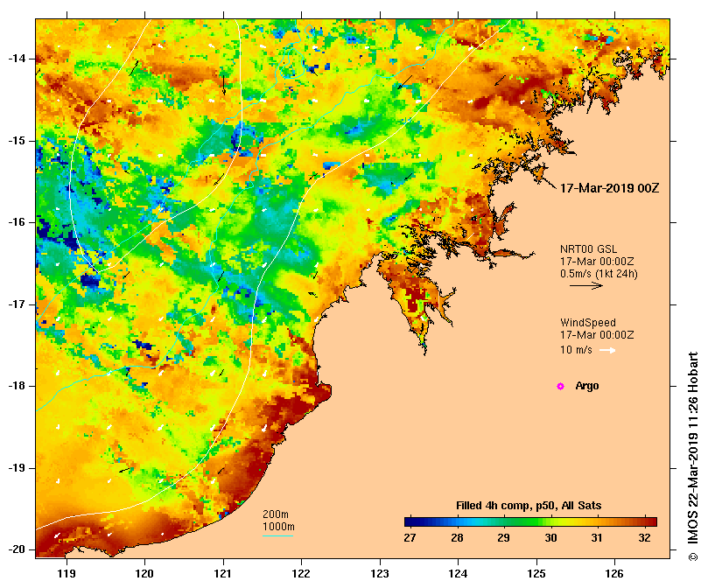Click the '17-Mar-2019 00Z' date label

point(610,188)
